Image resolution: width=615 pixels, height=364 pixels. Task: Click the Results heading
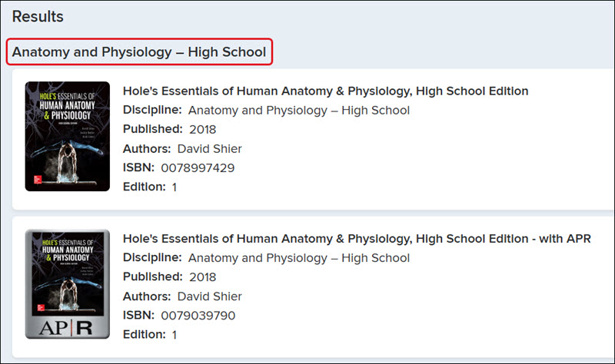point(38,16)
